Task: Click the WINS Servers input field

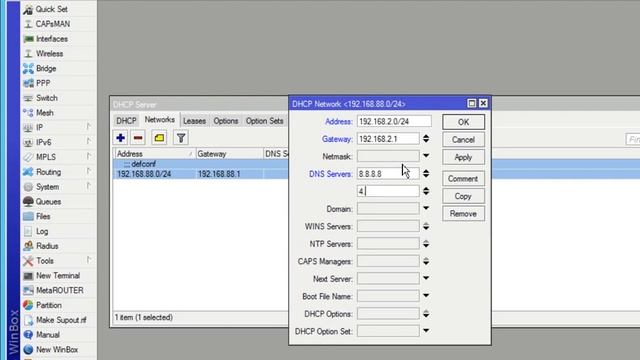Action: 388,226
